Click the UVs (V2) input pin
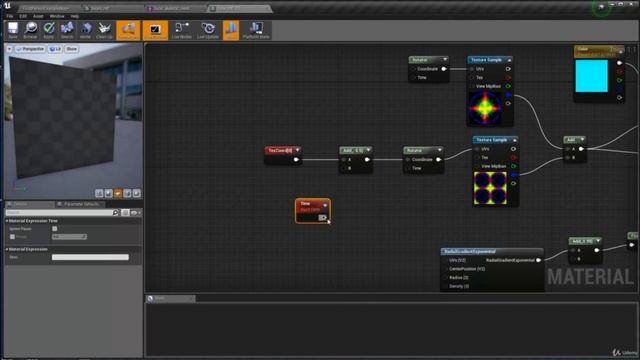The width and height of the screenshot is (640, 360). click(445, 260)
